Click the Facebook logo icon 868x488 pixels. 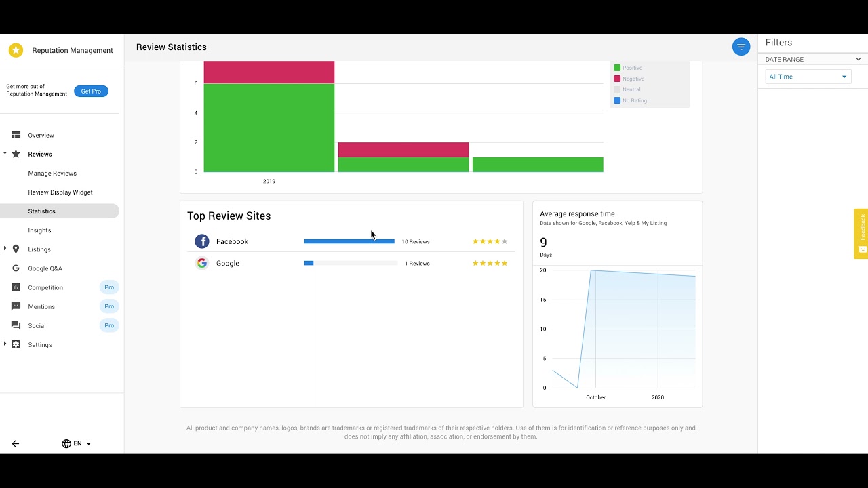click(202, 241)
